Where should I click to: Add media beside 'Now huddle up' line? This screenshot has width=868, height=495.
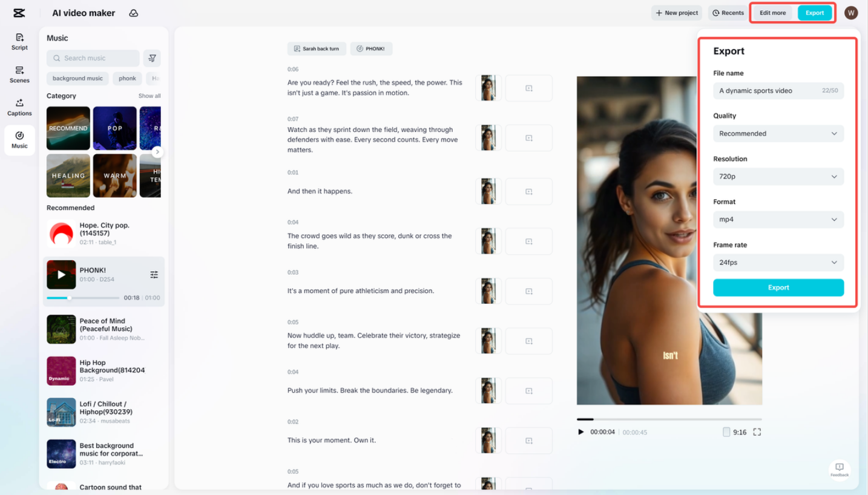(528, 341)
